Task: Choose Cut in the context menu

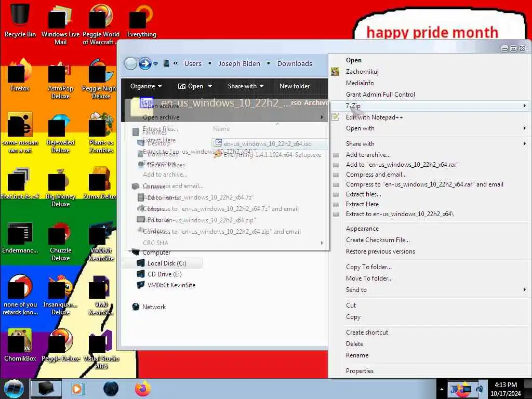Action: [x=351, y=305]
